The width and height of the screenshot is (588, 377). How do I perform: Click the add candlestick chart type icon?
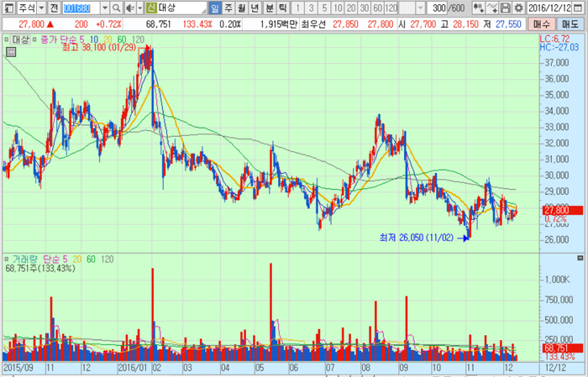tap(478, 8)
